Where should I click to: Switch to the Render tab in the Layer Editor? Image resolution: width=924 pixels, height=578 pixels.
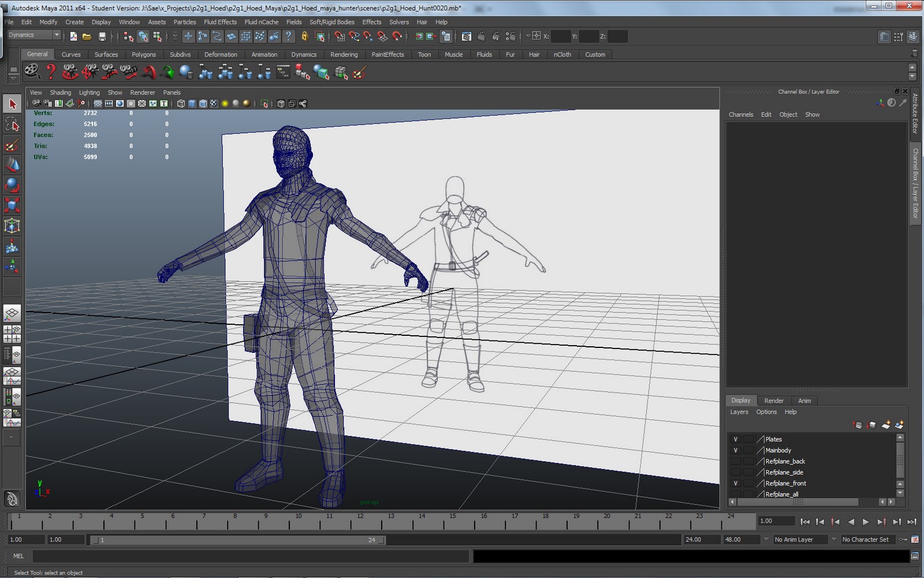tap(774, 401)
